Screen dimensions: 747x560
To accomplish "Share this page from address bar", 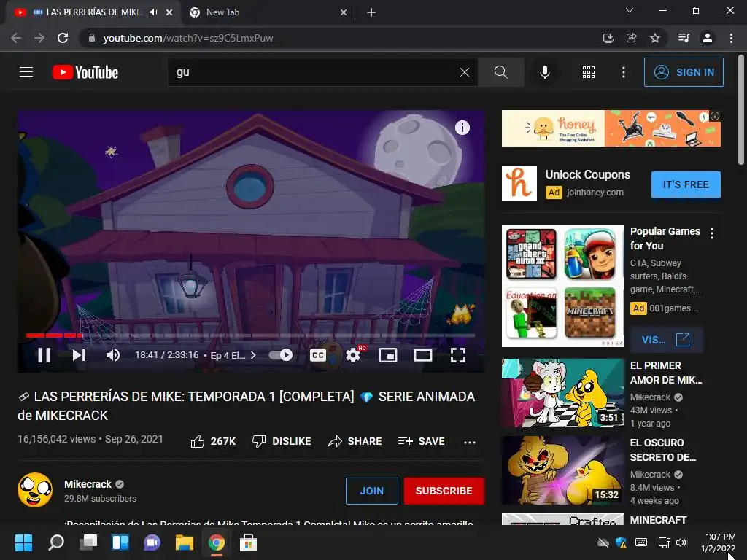I will 631,38.
